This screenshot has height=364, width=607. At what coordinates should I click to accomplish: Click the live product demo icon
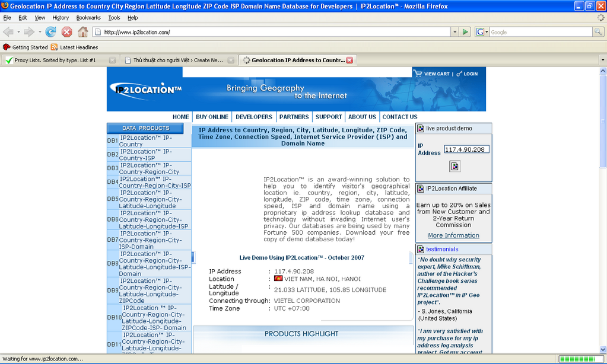click(421, 129)
